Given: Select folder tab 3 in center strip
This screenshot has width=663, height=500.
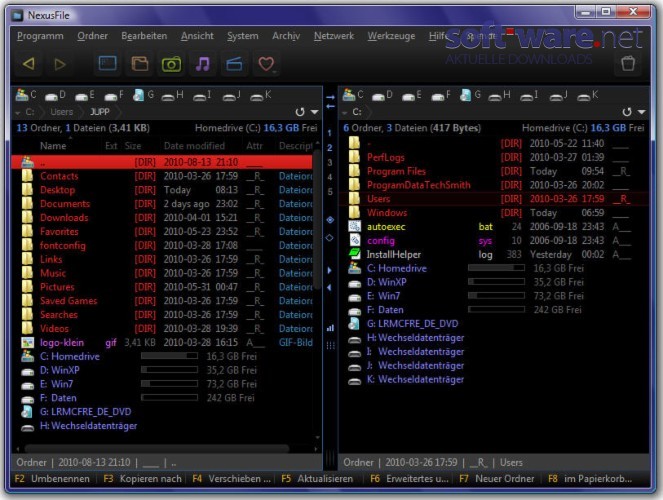Looking at the screenshot, I should pos(330,162).
